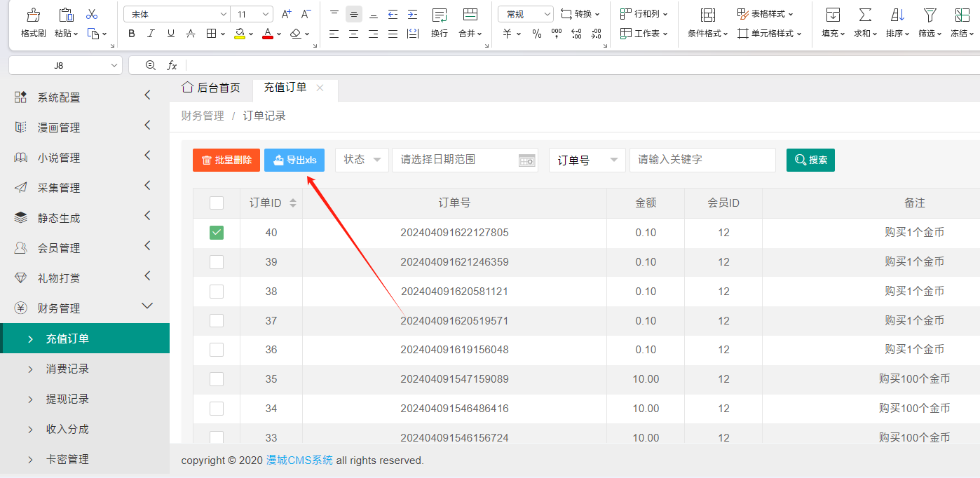Check the checkbox for order ID 38
980x478 pixels.
coord(217,292)
